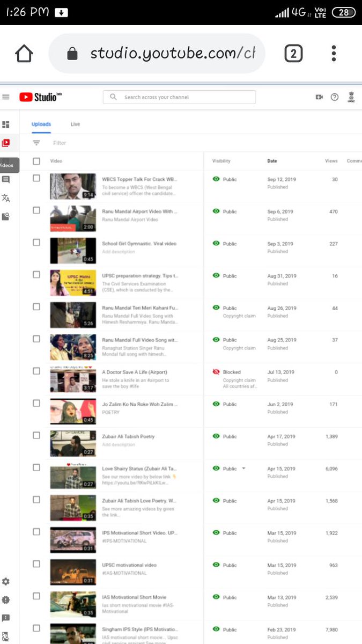Screen dimensions: 362x644
Task: Switch to the Uploads tab
Action: 41,125
